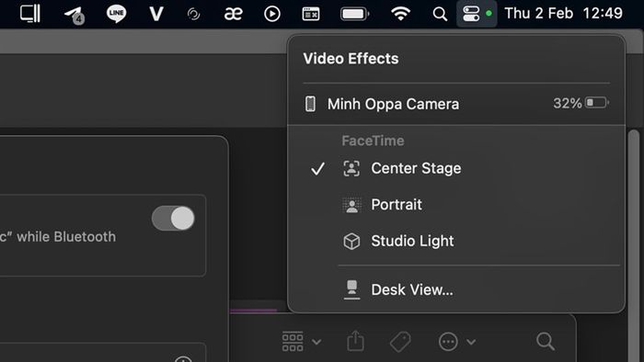Click the window search magnifier icon
644x362 pixels.
[546, 341]
